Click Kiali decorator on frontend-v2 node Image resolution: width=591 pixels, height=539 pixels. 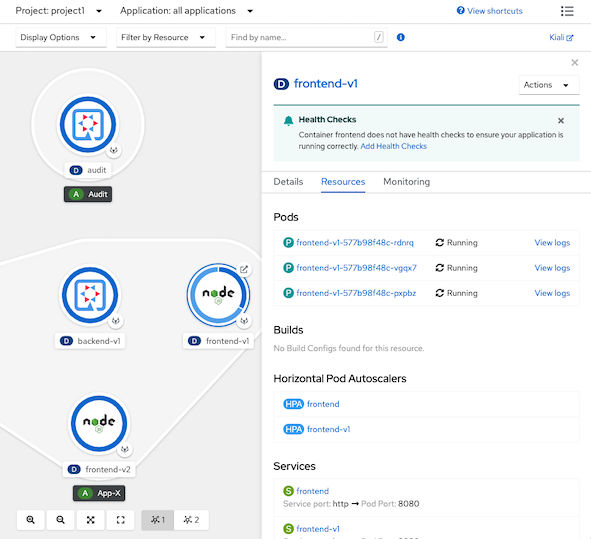[x=125, y=449]
